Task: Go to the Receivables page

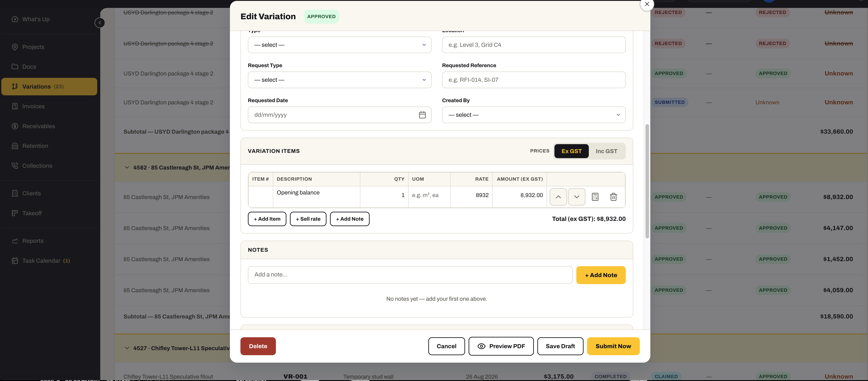Action: click(49, 126)
